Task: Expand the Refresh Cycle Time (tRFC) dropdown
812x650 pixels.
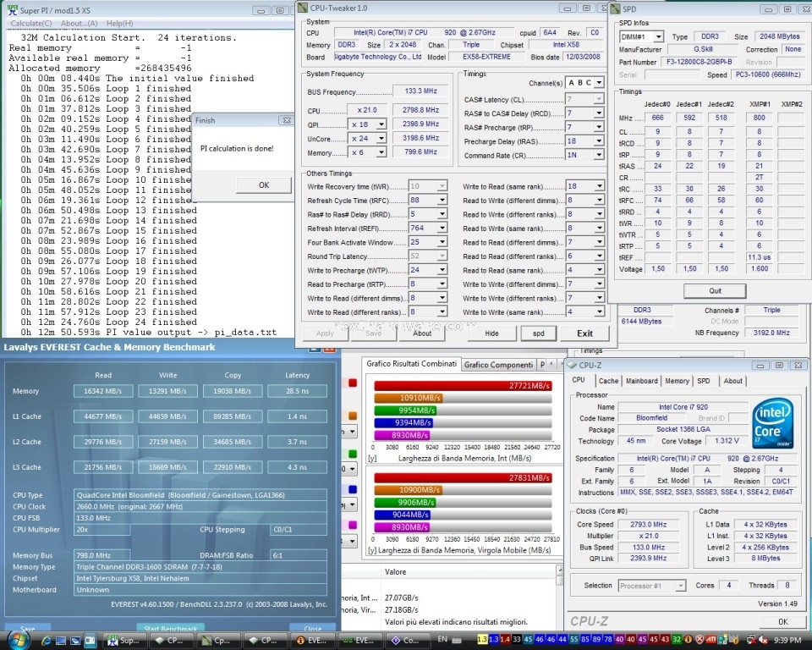Action: pyautogui.click(x=442, y=200)
